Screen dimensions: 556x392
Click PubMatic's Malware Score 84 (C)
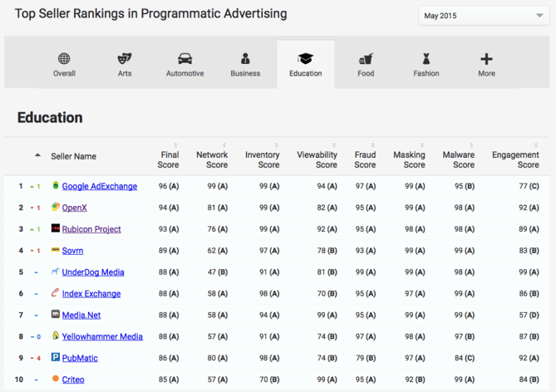point(464,358)
